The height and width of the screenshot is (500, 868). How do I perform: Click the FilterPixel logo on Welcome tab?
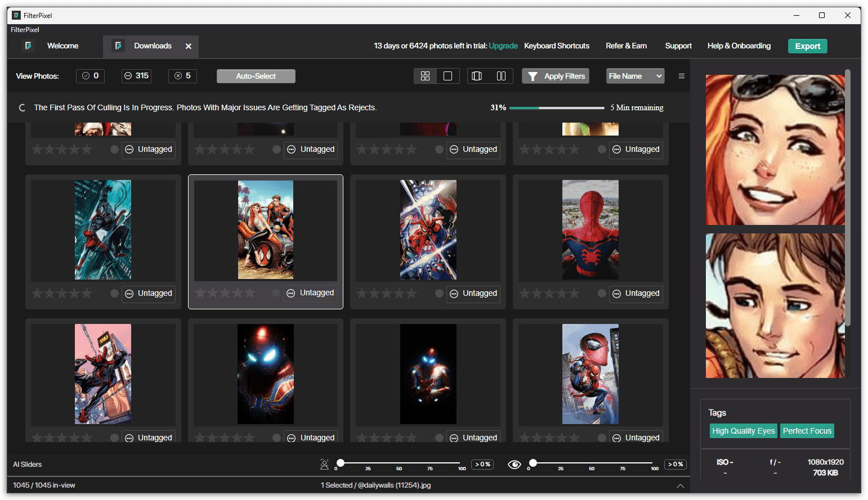(x=28, y=46)
